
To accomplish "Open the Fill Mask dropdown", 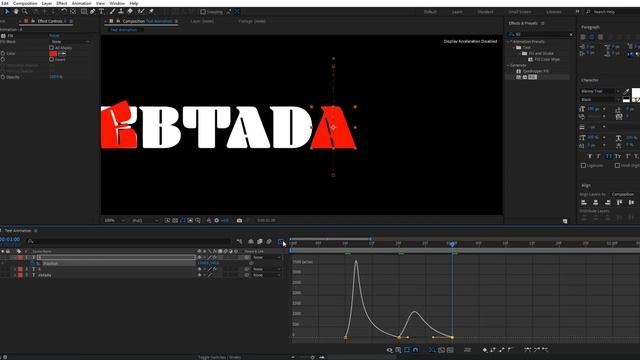I will tap(70, 42).
